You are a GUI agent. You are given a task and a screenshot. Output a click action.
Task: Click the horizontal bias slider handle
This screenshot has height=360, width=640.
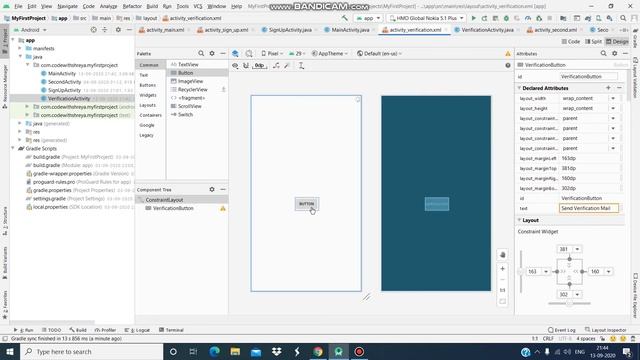coord(569,303)
